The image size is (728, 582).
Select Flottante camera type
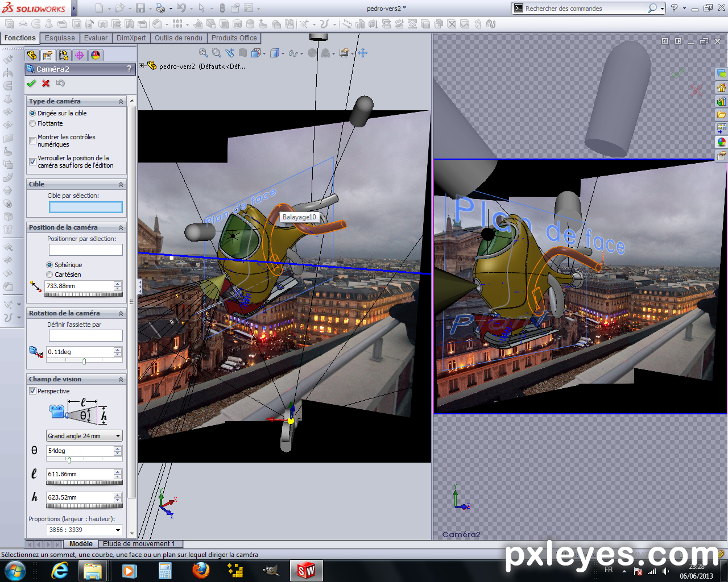(32, 123)
